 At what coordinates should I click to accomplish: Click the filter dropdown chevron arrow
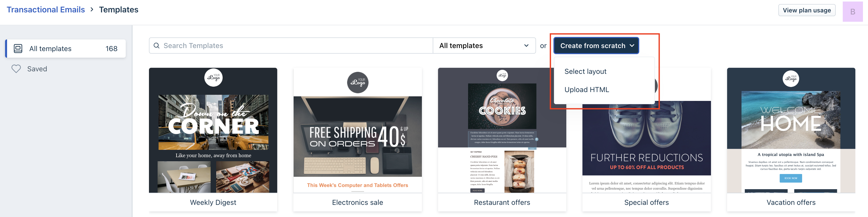click(x=526, y=46)
